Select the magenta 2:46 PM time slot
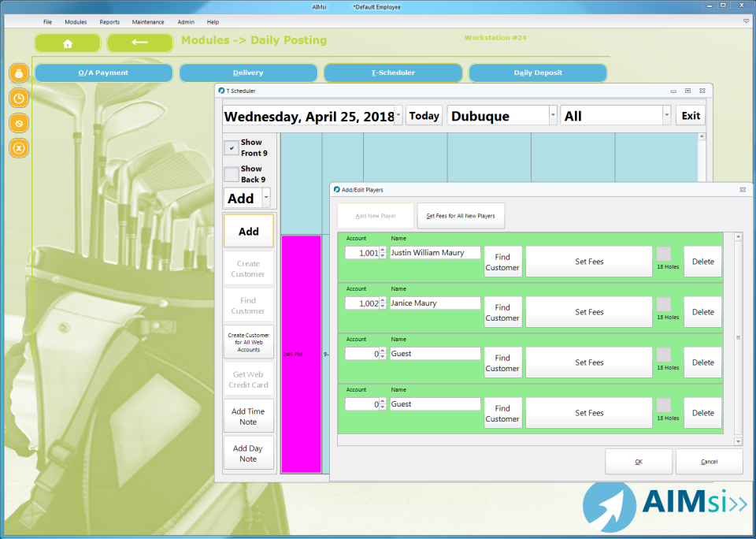Viewport: 756px width, 539px height. click(301, 354)
